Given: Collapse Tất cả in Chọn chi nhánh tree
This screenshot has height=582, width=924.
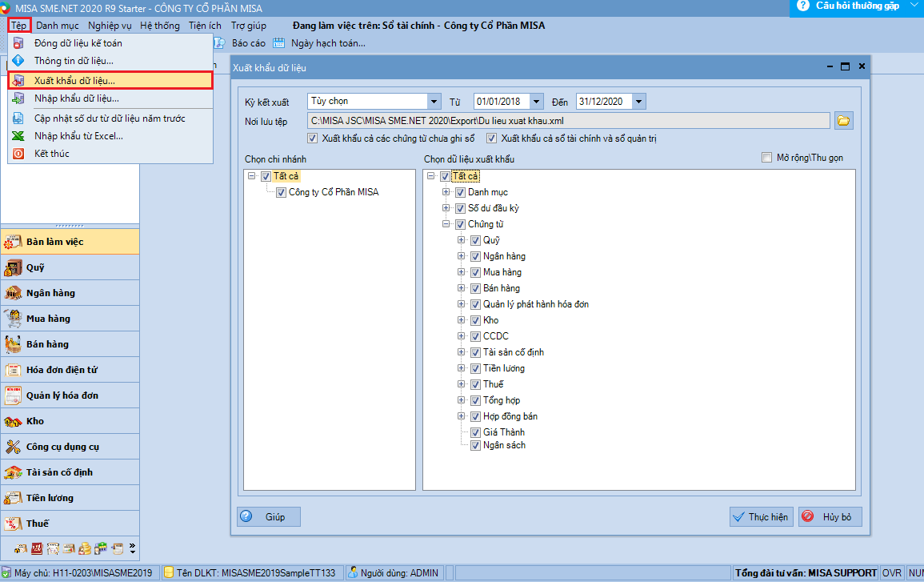Looking at the screenshot, I should [252, 175].
